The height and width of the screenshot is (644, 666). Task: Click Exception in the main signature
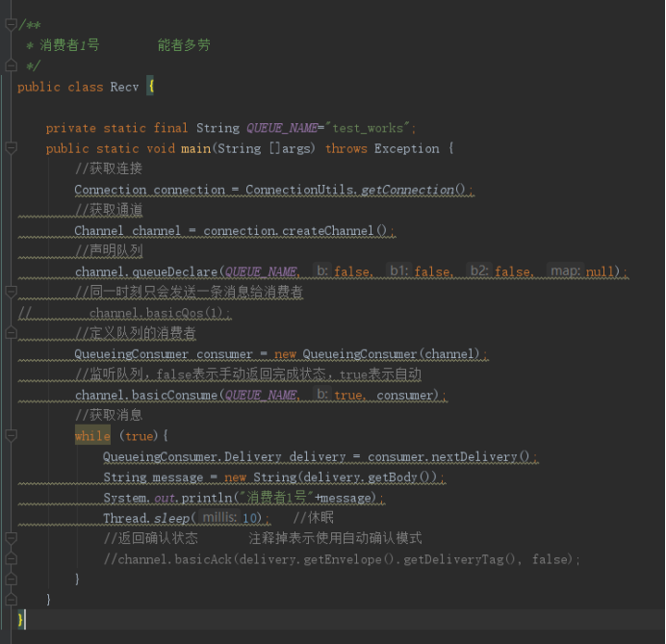[x=406, y=148]
